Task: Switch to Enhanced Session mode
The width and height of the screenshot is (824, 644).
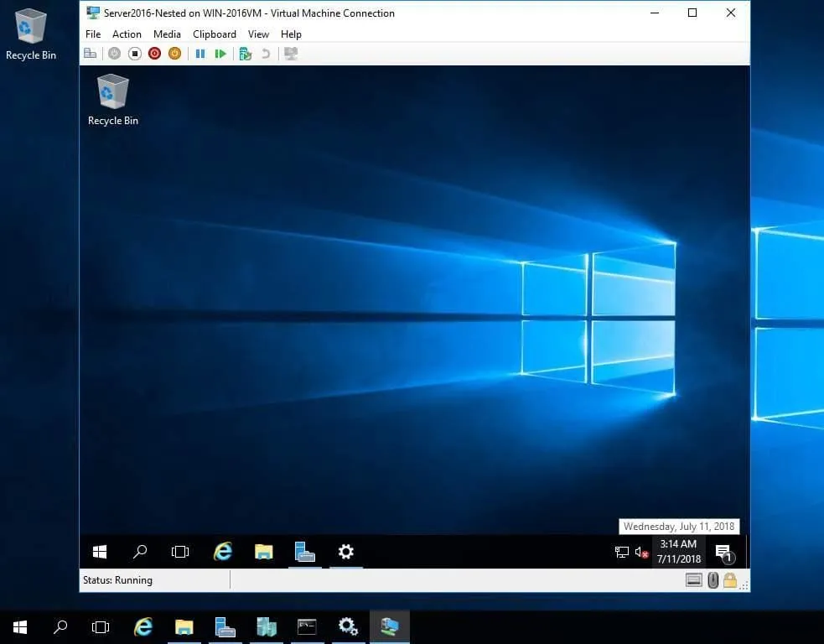Action: [x=291, y=53]
